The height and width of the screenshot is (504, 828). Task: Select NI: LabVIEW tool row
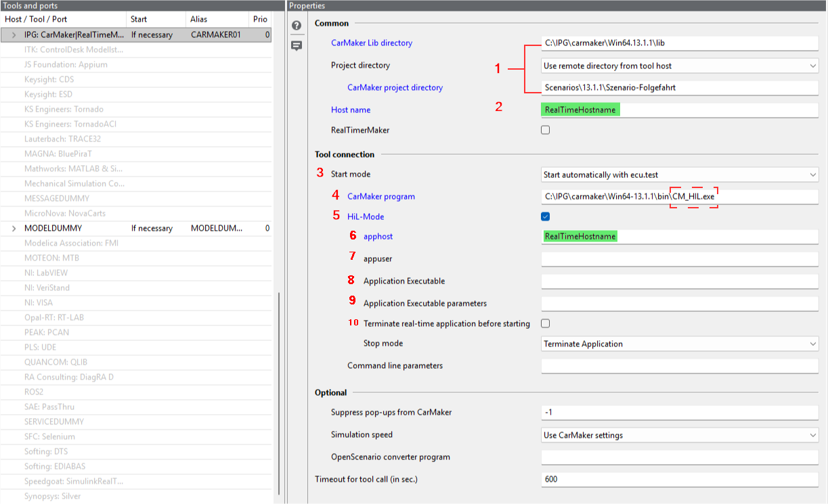[135, 273]
